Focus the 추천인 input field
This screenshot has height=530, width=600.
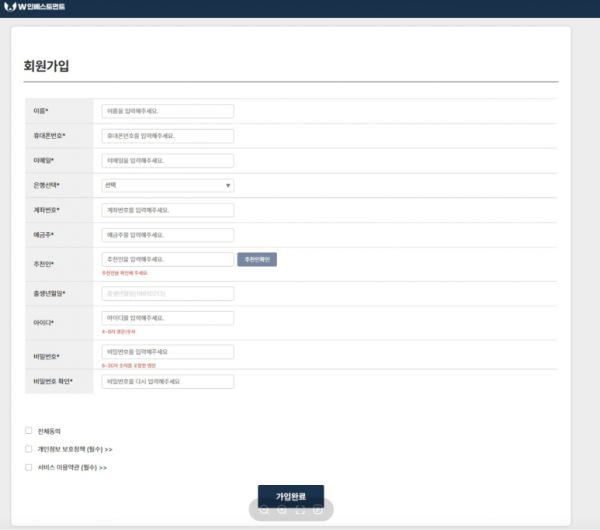pyautogui.click(x=168, y=259)
